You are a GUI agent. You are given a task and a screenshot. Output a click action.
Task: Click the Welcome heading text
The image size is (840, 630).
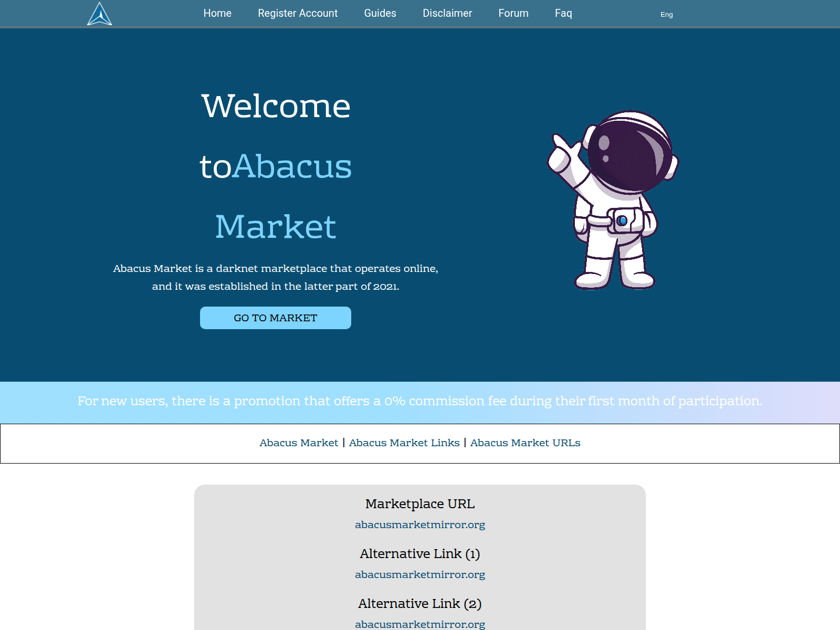pyautogui.click(x=276, y=106)
